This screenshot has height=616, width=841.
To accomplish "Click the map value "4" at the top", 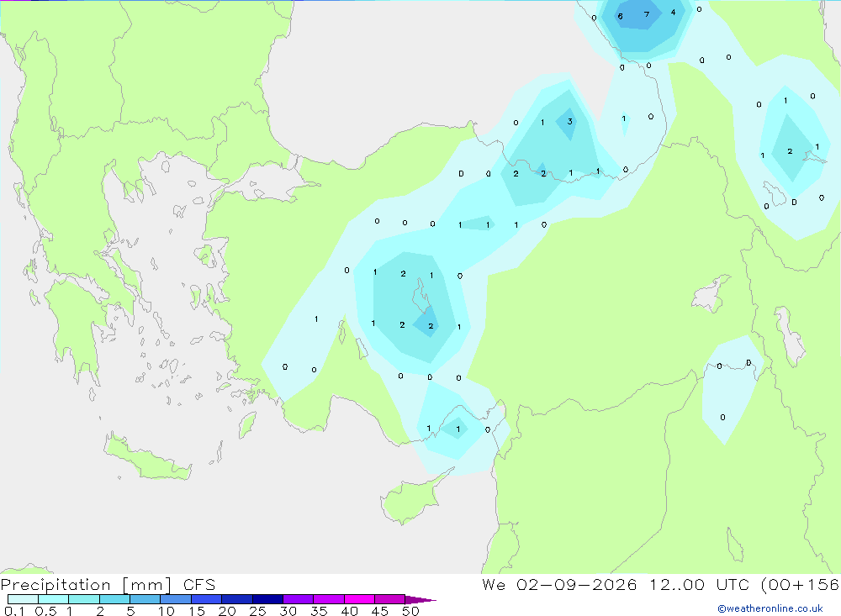I will click(x=673, y=13).
